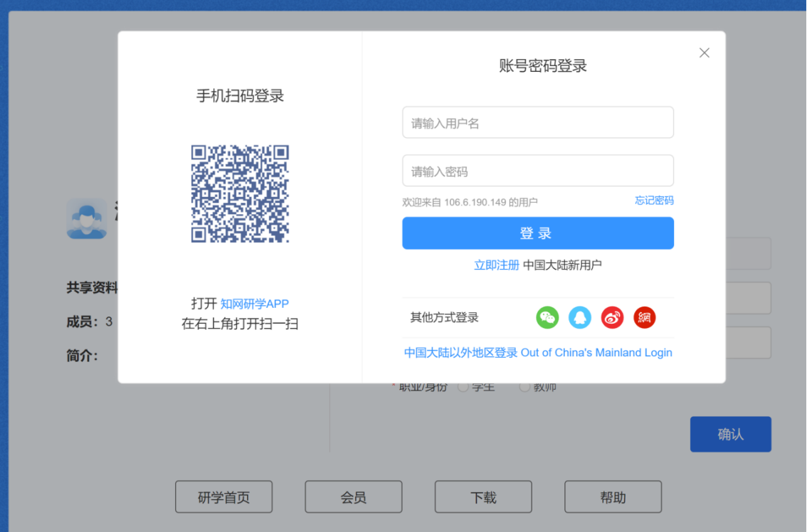Click the 手机扫码登录 heading text
Screen dimensions: 807x532
coord(240,96)
